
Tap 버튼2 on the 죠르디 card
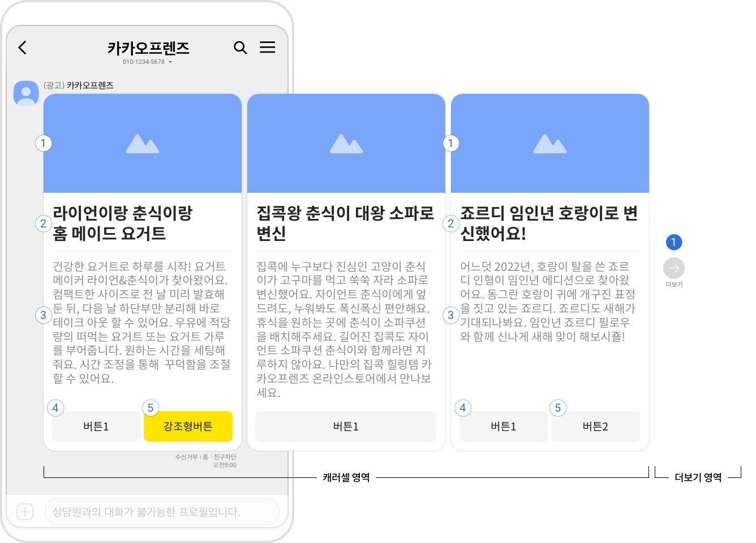pos(596,426)
